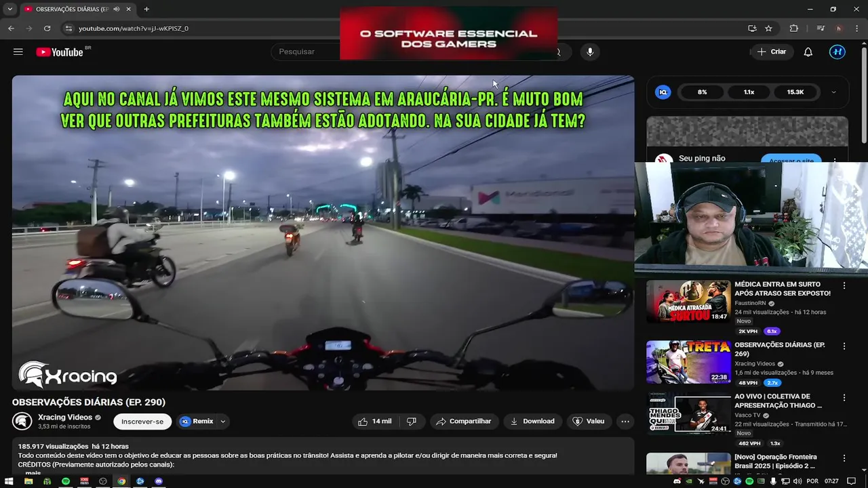868x488 pixels.
Task: Open the vidIQ logo icon in sidebar
Action: [x=663, y=92]
